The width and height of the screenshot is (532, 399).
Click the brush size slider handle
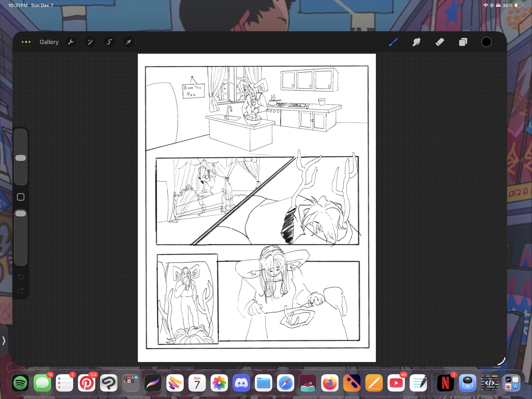(21, 158)
